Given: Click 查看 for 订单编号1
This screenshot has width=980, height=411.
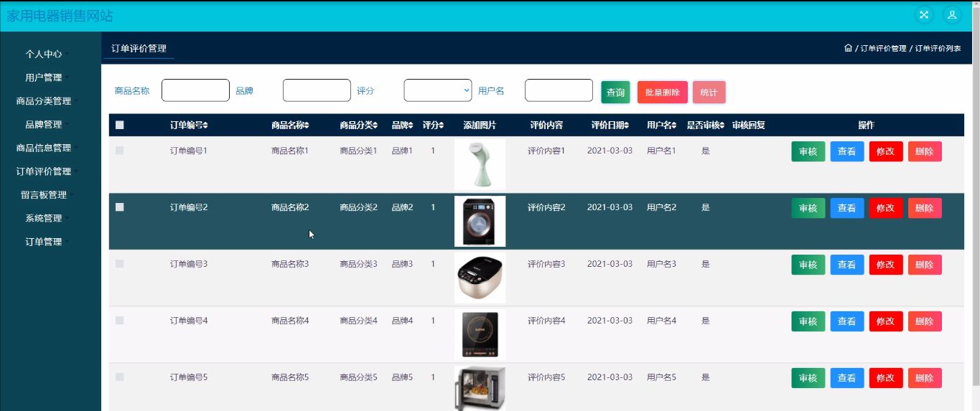Looking at the screenshot, I should pos(847,151).
